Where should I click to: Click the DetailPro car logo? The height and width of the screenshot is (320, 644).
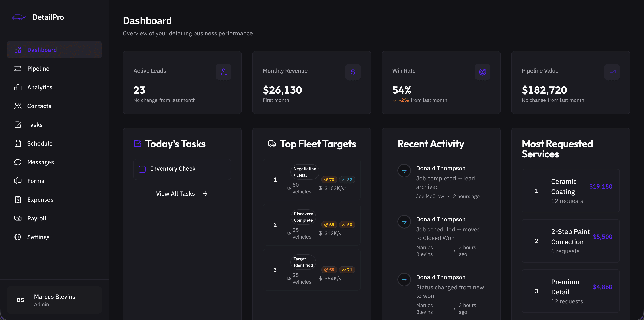(x=19, y=17)
